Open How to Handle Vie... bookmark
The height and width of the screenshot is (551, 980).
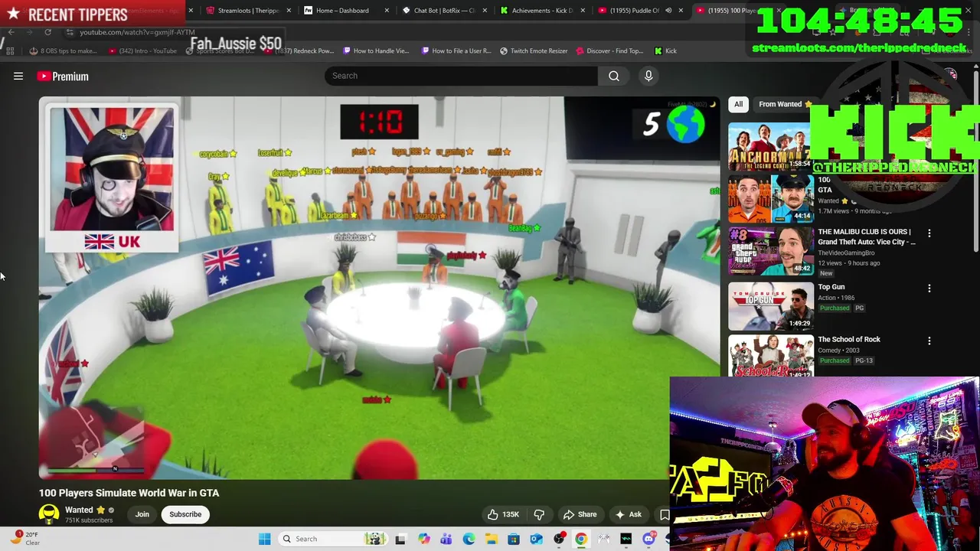coord(376,51)
